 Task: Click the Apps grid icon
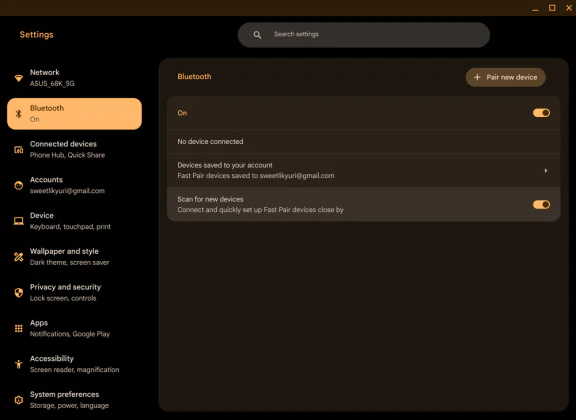click(18, 328)
